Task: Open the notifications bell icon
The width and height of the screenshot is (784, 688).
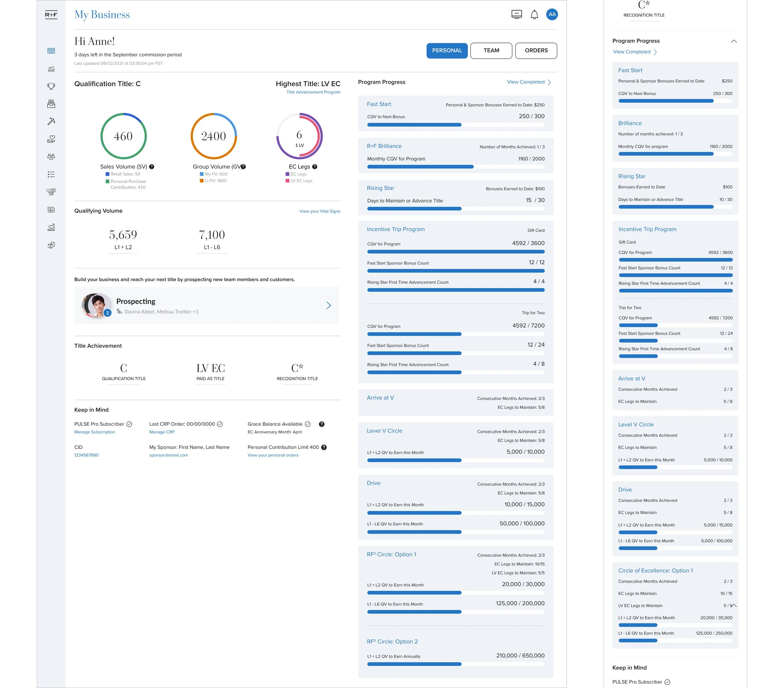Action: 534,15
